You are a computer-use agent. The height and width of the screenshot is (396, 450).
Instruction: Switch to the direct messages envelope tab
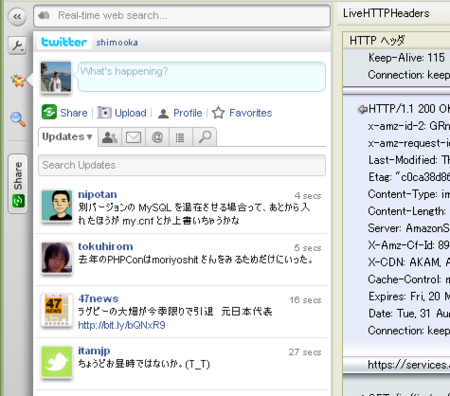point(133,137)
